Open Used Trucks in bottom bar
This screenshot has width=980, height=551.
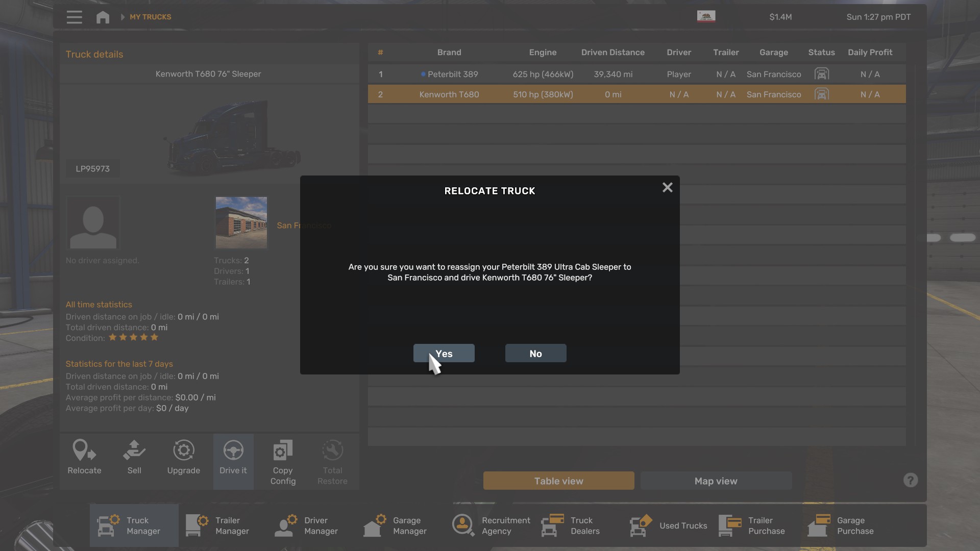point(667,525)
